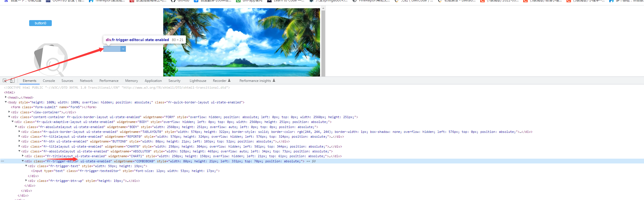
Task: Switch to the Console tab
Action: 49,81
